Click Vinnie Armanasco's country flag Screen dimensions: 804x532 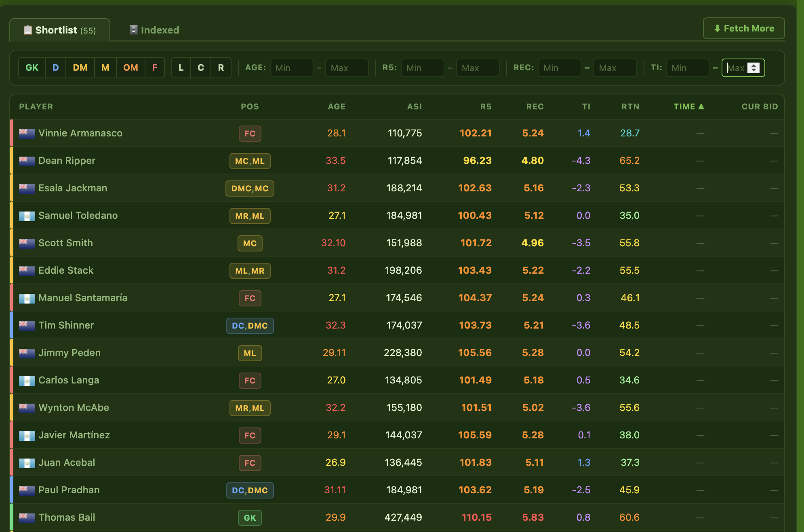[27, 133]
